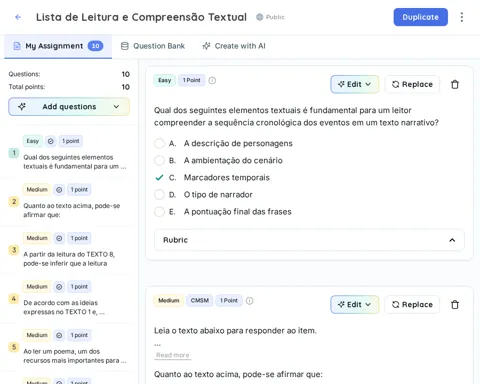Open the Create with AI tab
This screenshot has width=480, height=384.
click(234, 46)
